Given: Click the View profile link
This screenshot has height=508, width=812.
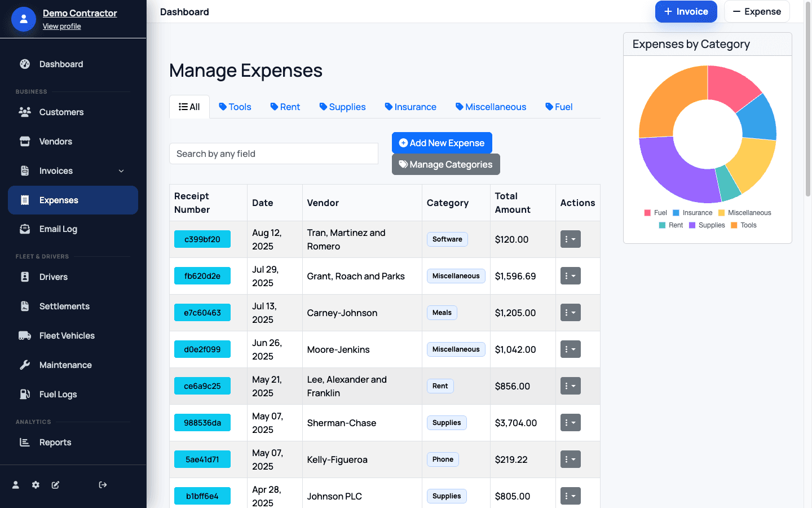Looking at the screenshot, I should pos(62,27).
